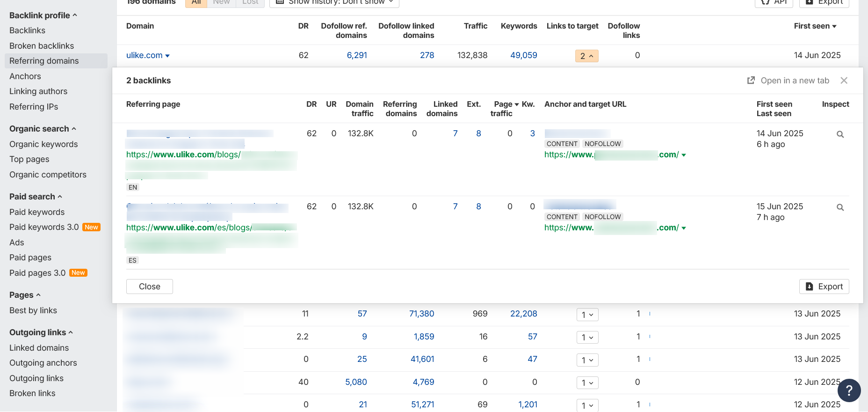Expand links to target for 13 Jun row with DR 11
The height and width of the screenshot is (412, 868).
587,315
